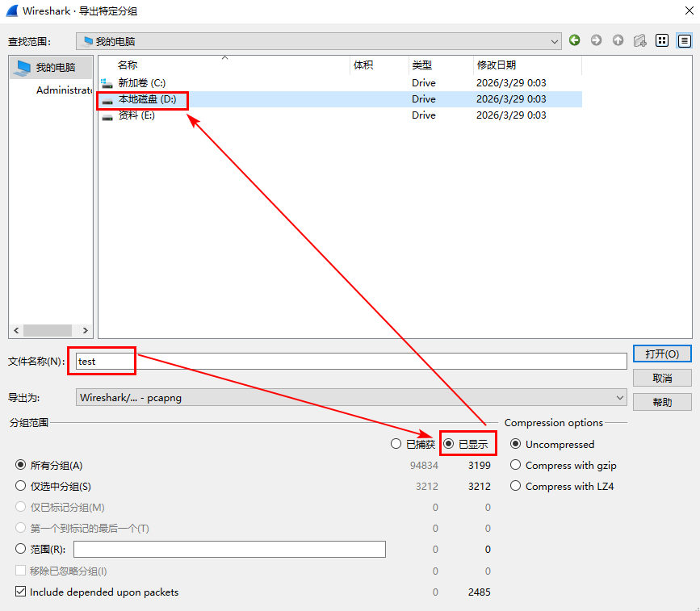Click the 打开(O) button

coord(662,354)
